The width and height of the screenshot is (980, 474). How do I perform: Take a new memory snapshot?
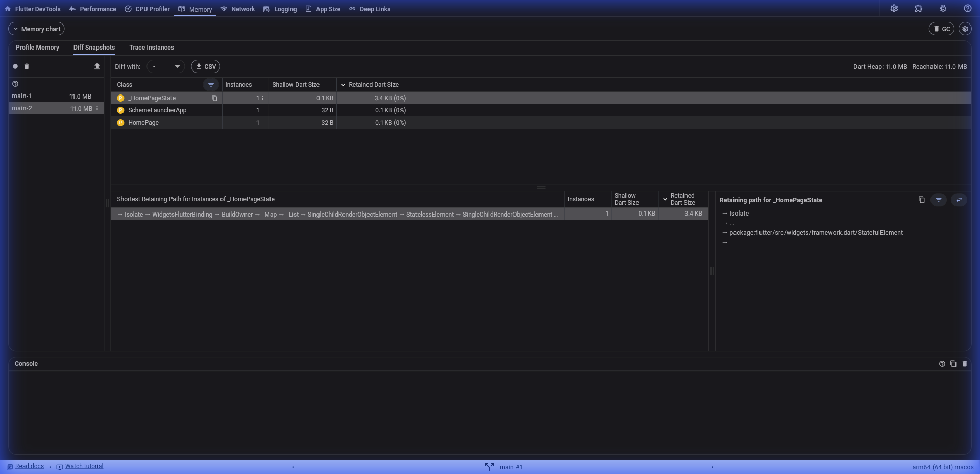(x=15, y=66)
